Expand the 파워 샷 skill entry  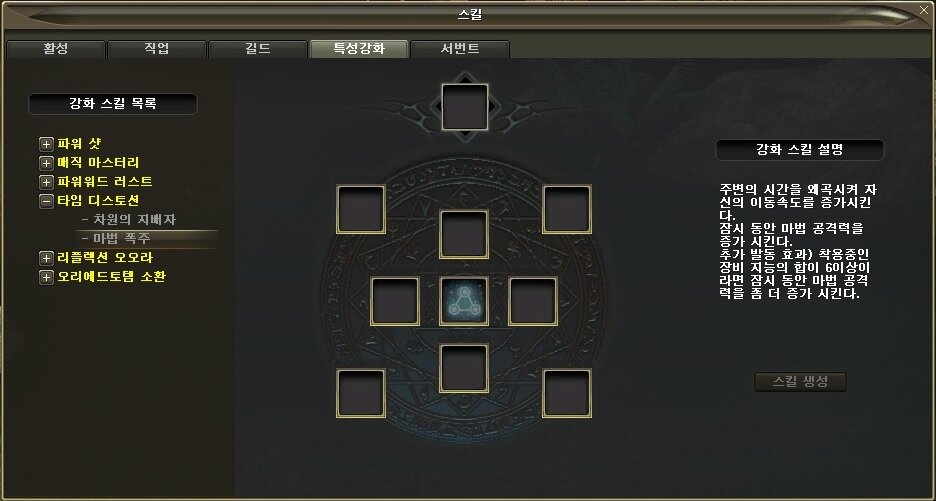pos(46,144)
